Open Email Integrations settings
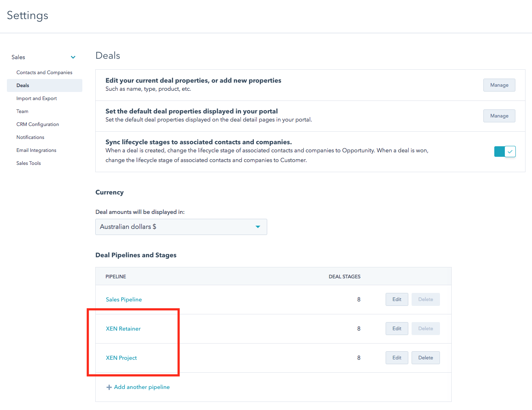 point(36,150)
